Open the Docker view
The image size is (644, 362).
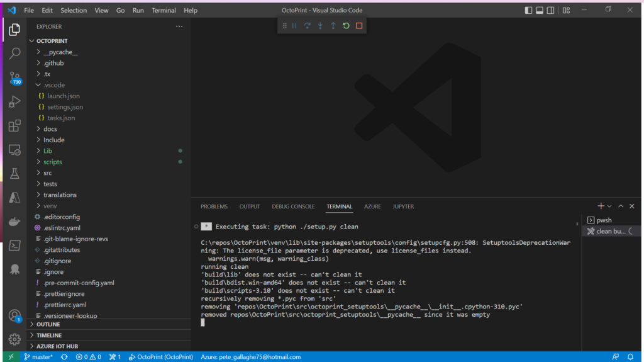(x=14, y=222)
